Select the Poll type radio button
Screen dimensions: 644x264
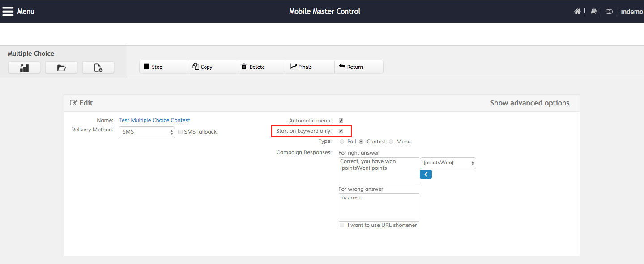pyautogui.click(x=342, y=142)
